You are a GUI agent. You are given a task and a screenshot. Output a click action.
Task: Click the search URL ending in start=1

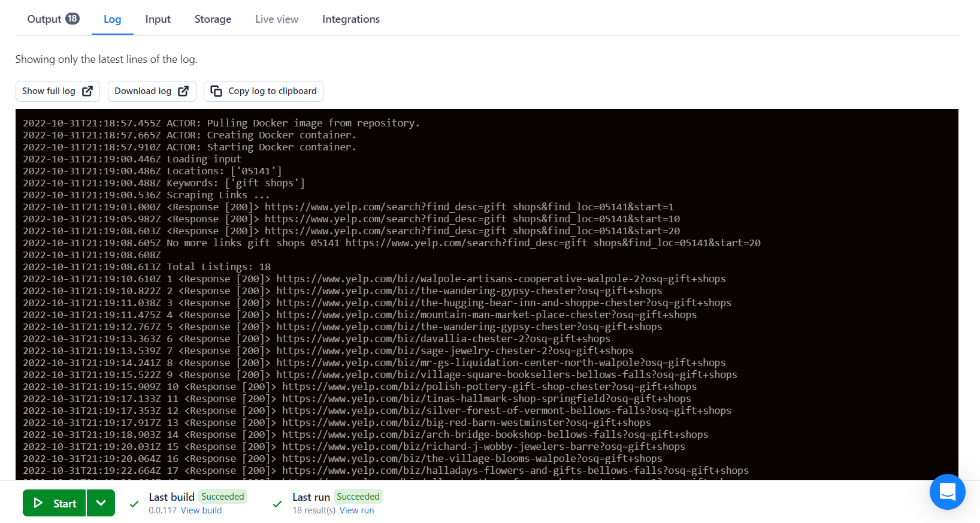469,207
